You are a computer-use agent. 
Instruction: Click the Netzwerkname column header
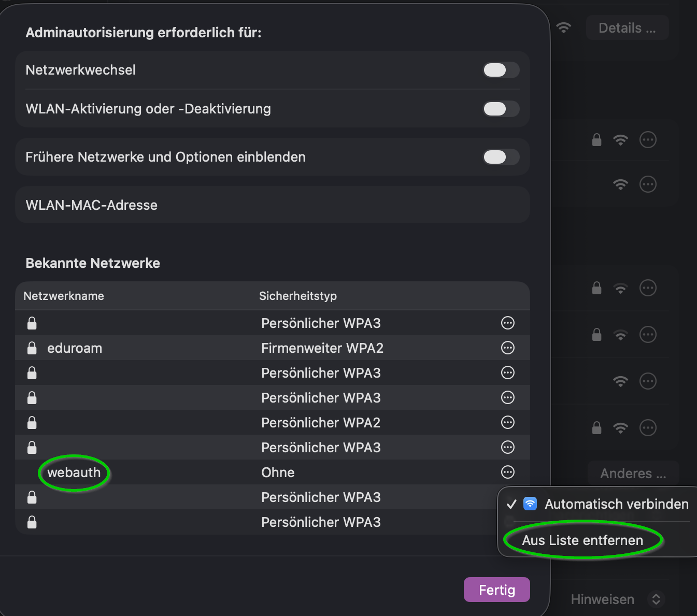coord(64,296)
